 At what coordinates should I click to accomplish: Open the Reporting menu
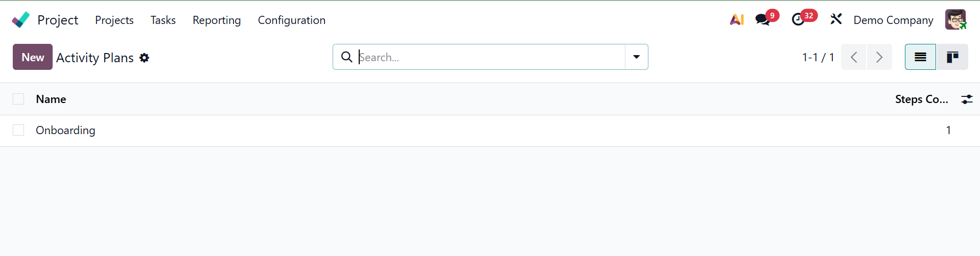(217, 20)
